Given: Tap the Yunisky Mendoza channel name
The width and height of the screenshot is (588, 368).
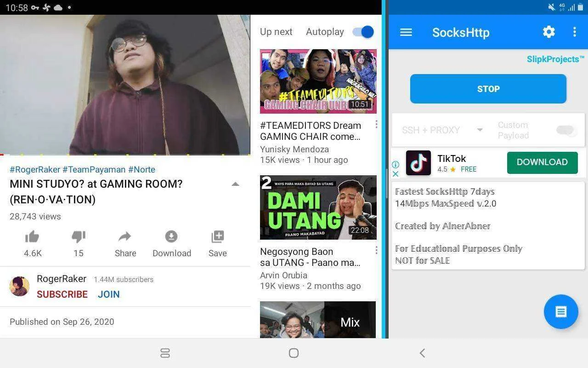Looking at the screenshot, I should [x=294, y=149].
